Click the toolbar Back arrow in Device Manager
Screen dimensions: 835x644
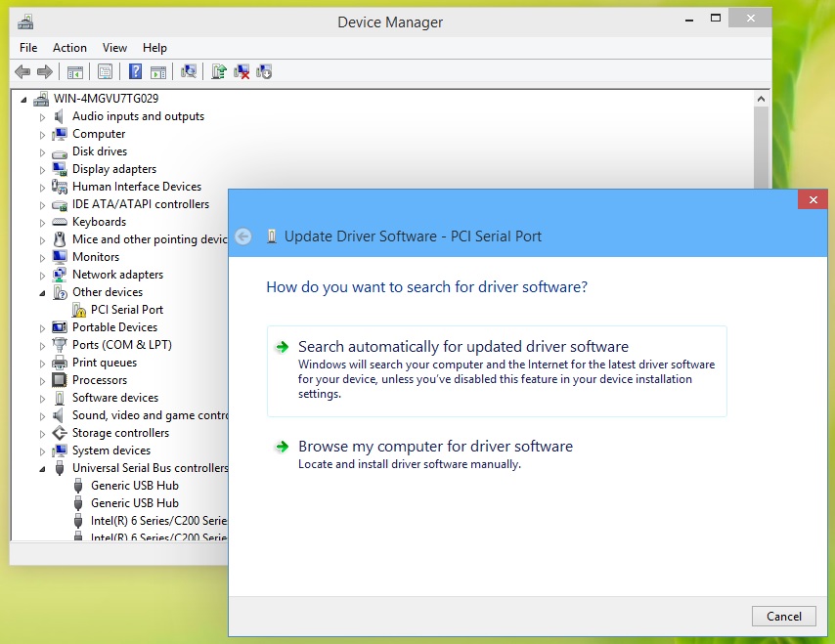22,71
